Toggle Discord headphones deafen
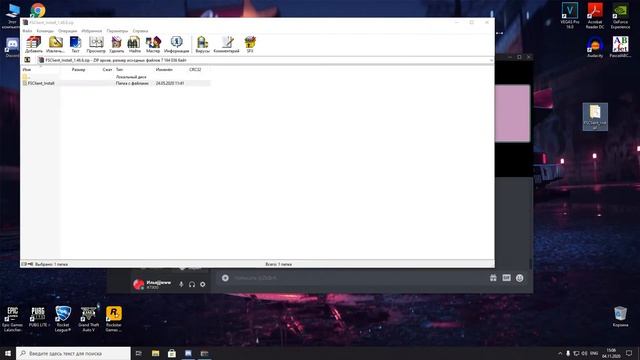 pyautogui.click(x=192, y=284)
